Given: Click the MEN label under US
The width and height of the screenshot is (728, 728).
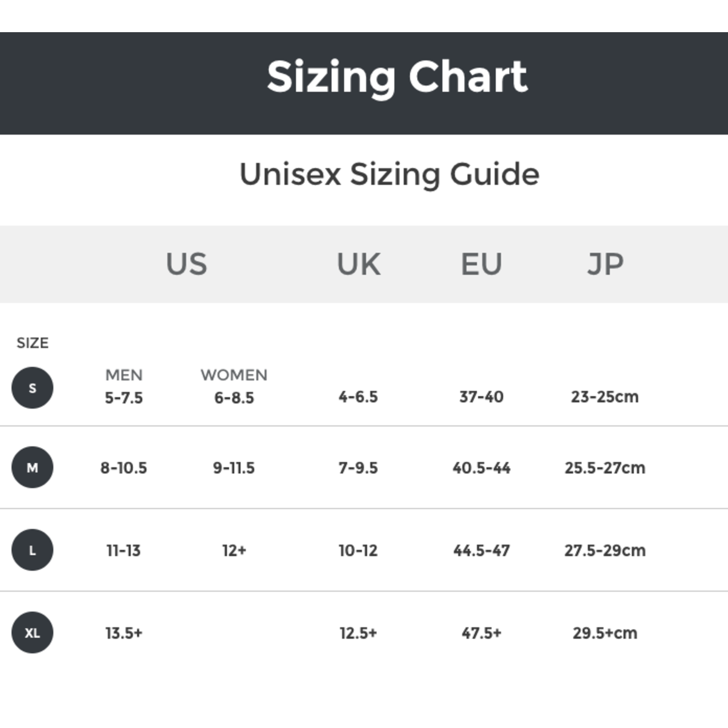Looking at the screenshot, I should (x=124, y=375).
